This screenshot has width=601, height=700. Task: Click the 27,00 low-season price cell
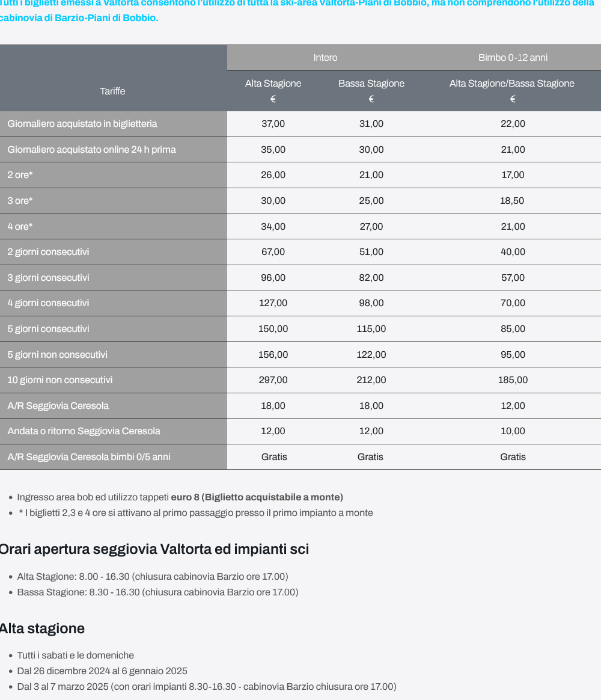pos(371,226)
